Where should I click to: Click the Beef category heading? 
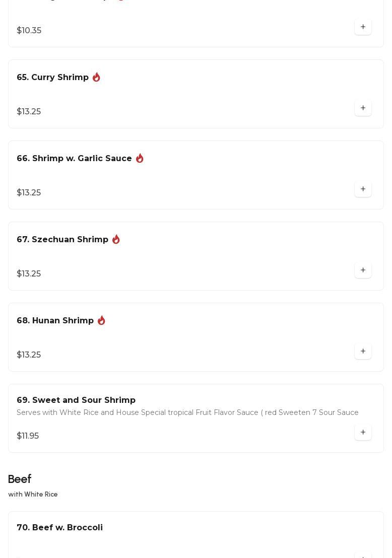click(x=20, y=479)
